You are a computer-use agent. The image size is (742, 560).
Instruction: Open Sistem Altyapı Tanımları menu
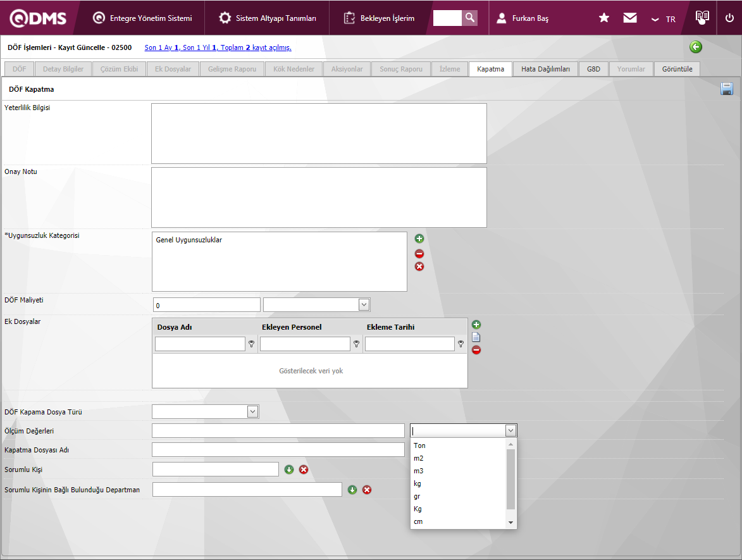coord(268,18)
